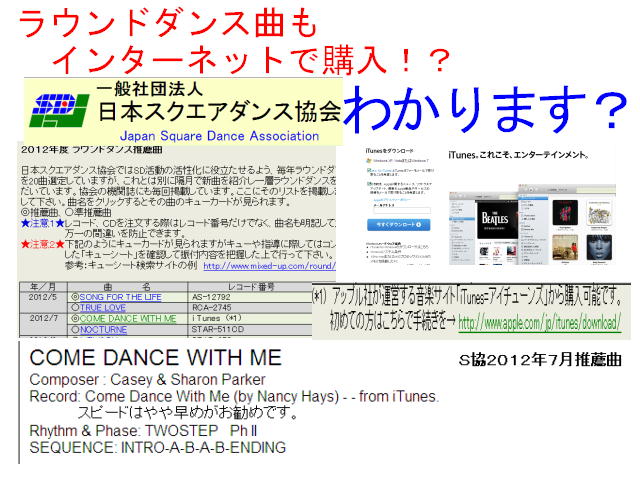
Task: Click the bottom-left sepia album cover thumbnail
Action: tap(565, 247)
